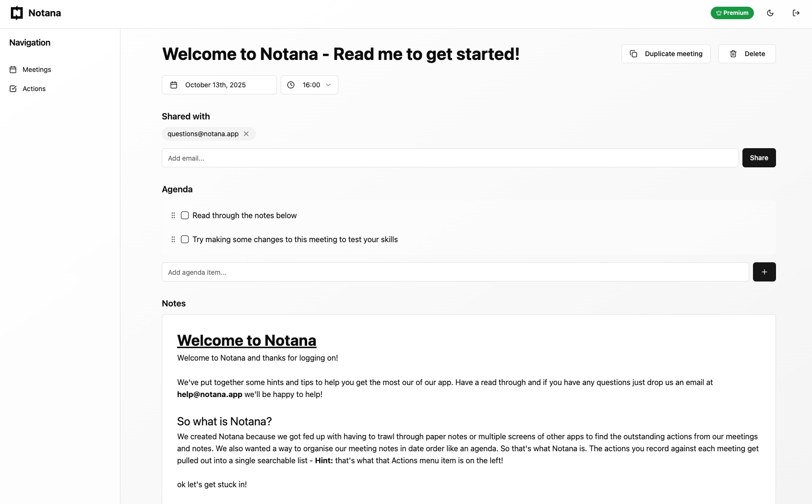
Task: Click the Premium crown badge
Action: click(x=732, y=13)
